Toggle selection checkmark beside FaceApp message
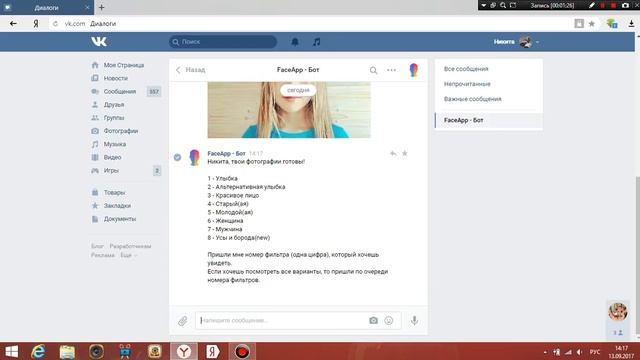This screenshot has width=640, height=360. 177,157
